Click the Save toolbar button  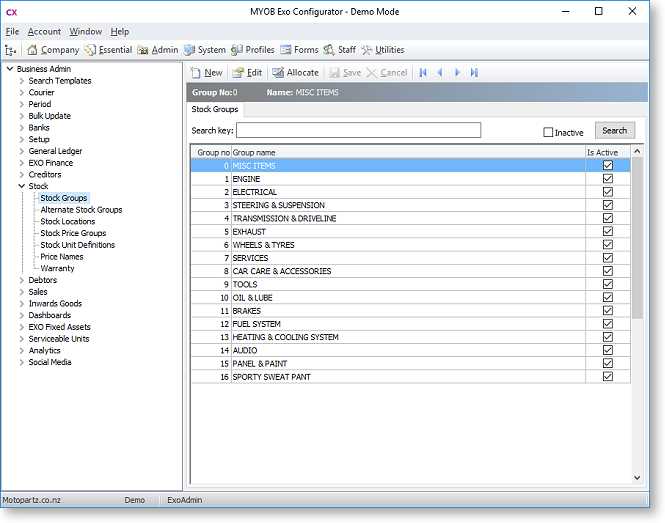(345, 73)
